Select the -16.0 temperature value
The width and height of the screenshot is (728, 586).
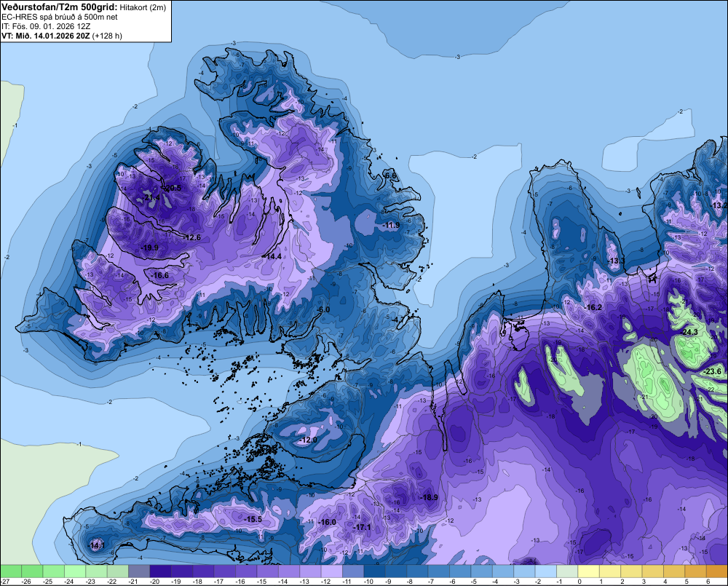click(x=327, y=522)
